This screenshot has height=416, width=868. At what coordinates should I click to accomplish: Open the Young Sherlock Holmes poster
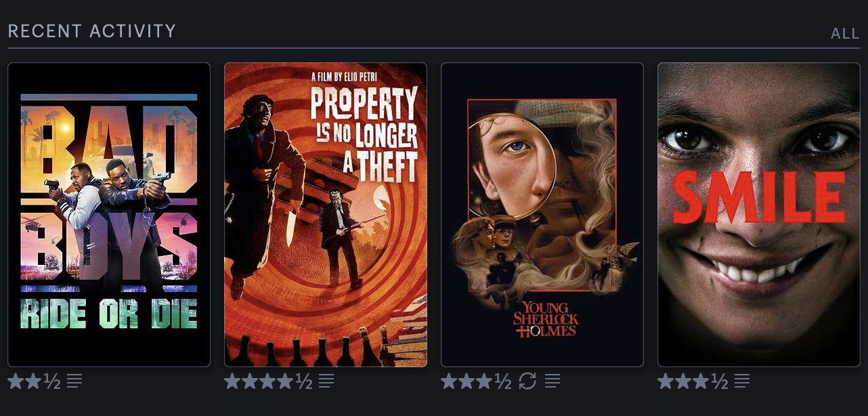point(542,215)
